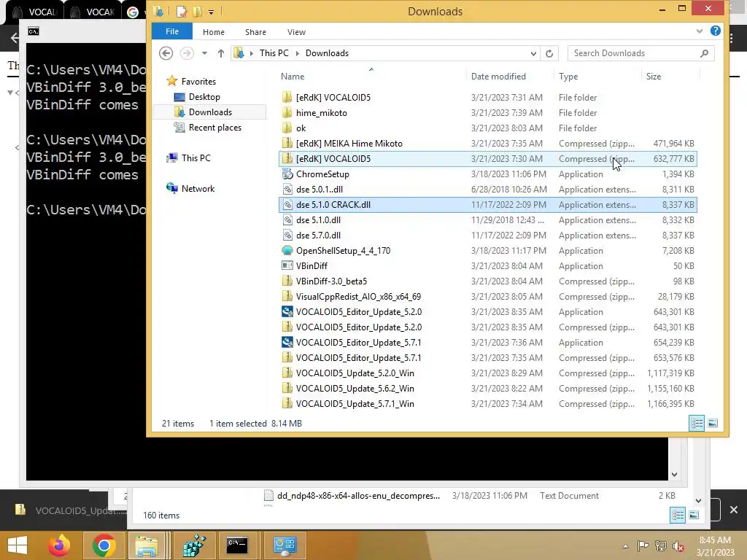Screen dimensions: 747x560
Task: Open Explorer Help question mark icon
Action: pos(715,31)
